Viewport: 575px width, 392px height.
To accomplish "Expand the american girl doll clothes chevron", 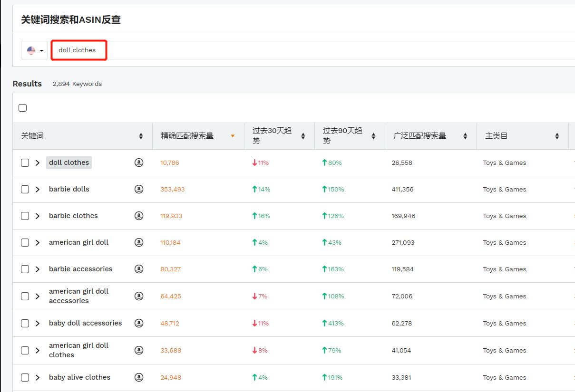I will pyautogui.click(x=38, y=350).
